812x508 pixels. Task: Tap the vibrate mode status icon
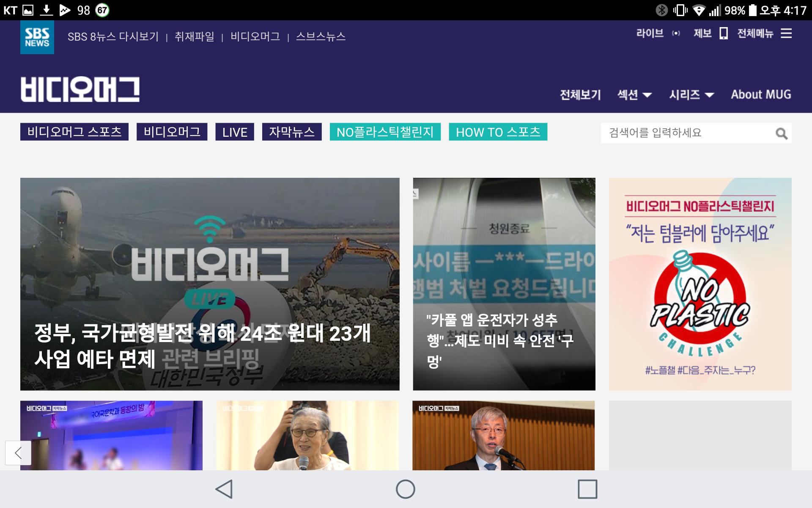[x=680, y=10]
